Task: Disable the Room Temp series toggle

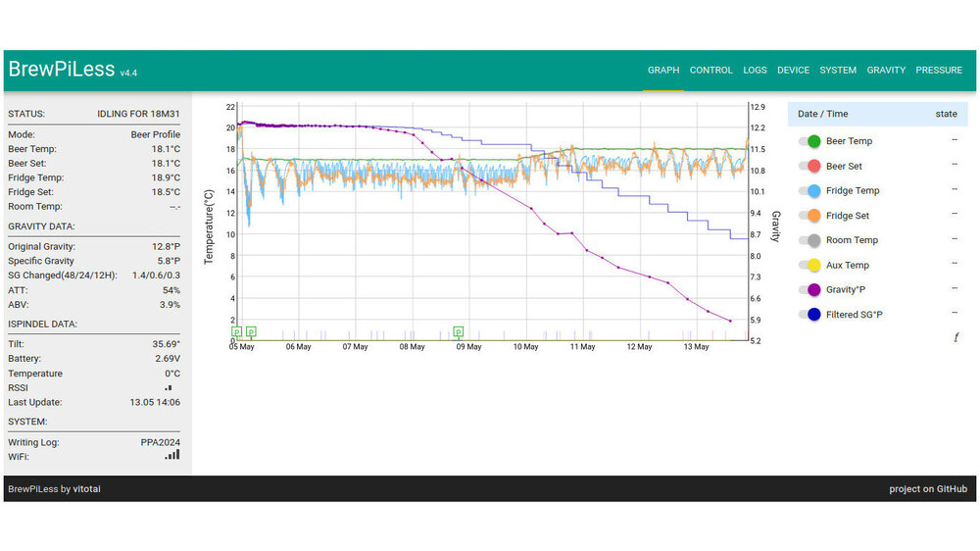Action: coord(809,240)
